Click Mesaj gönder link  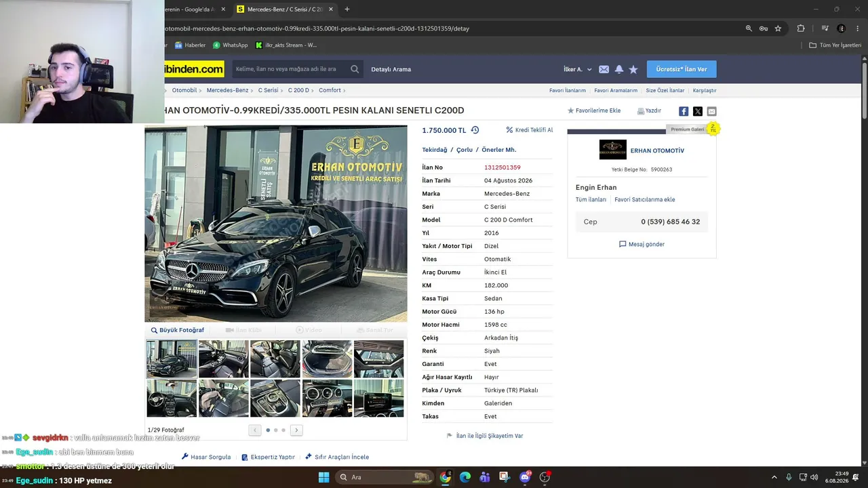tap(642, 244)
